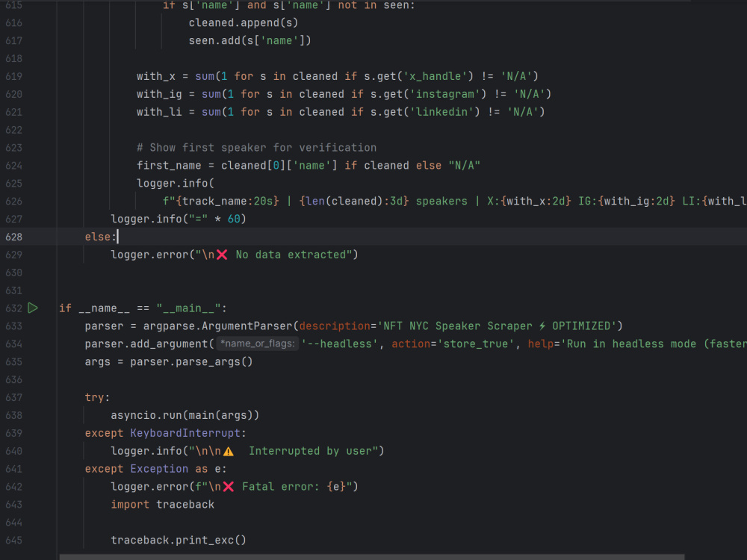Click 'KeyboardInterrupt' on line 639
747x560 pixels.
tap(185, 433)
